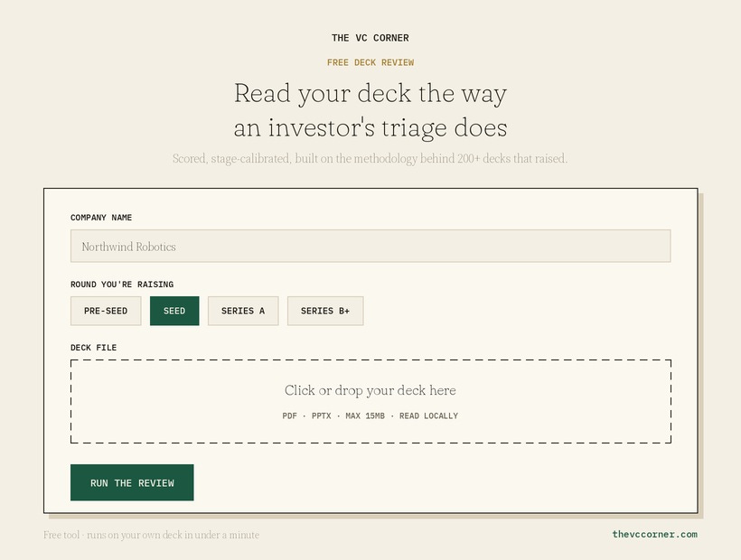The width and height of the screenshot is (741, 560).
Task: Click the 'Free tool · runs on your own deck' footer text
Action: 151,535
